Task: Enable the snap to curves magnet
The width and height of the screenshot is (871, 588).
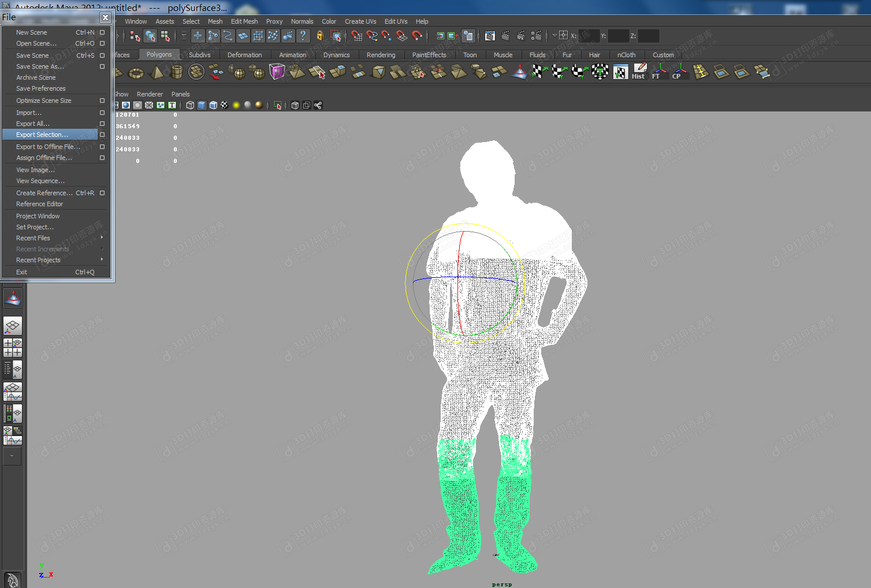Action: coord(371,36)
